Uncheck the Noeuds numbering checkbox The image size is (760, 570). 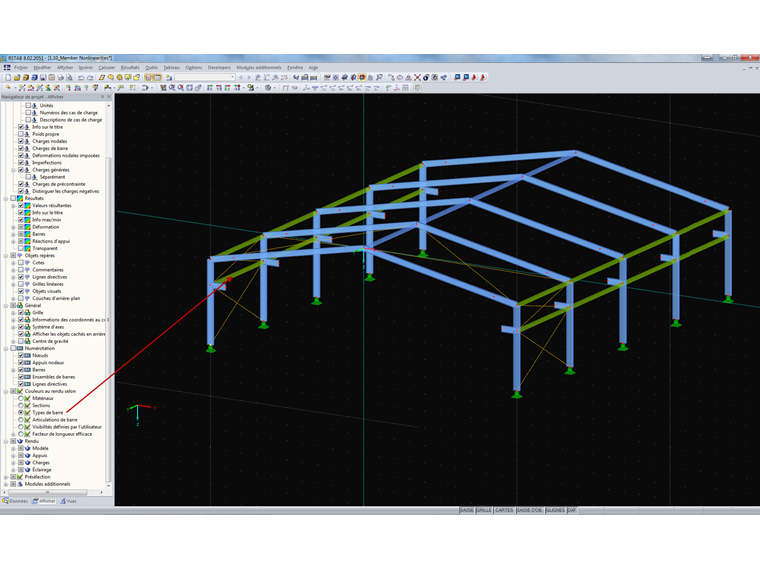(21, 355)
